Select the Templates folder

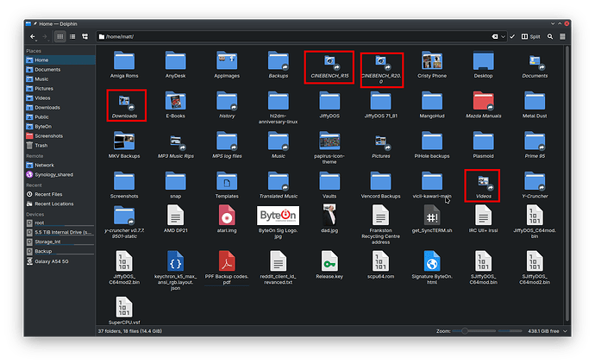coord(227,185)
